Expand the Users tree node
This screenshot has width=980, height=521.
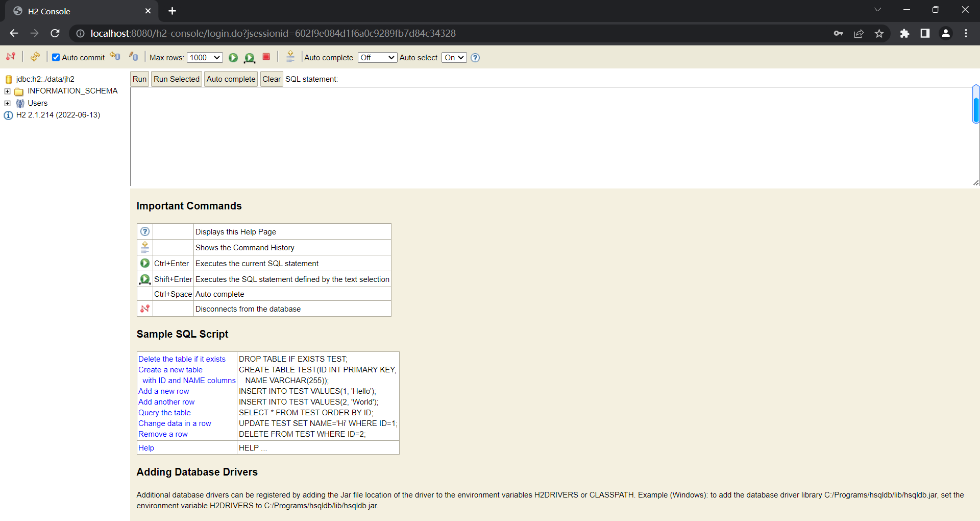8,103
